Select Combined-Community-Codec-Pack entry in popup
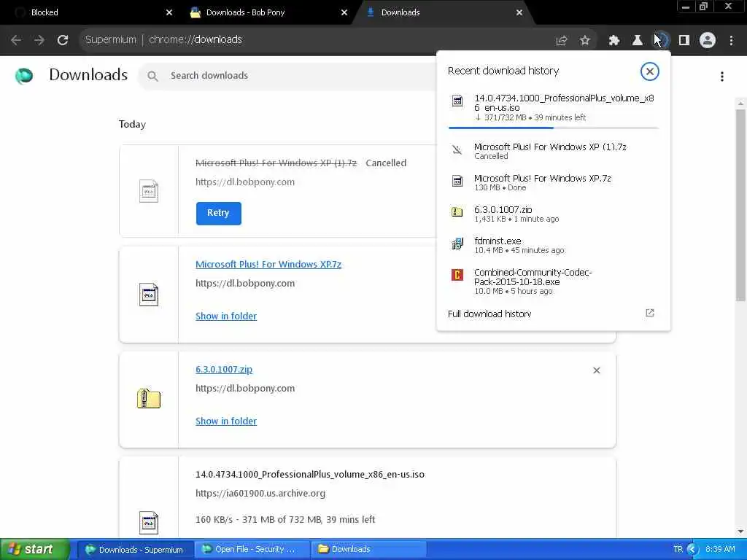This screenshot has height=560, width=747. 554,281
